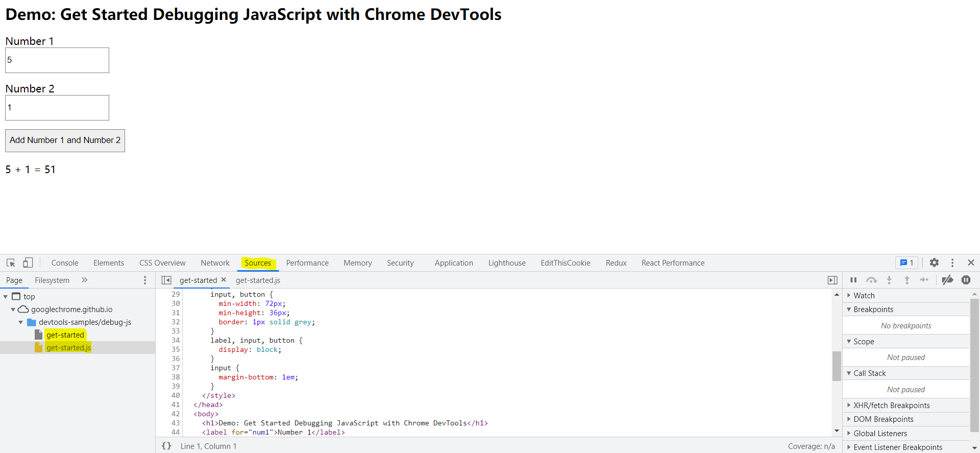Focus the Number 2 input field

pos(57,108)
